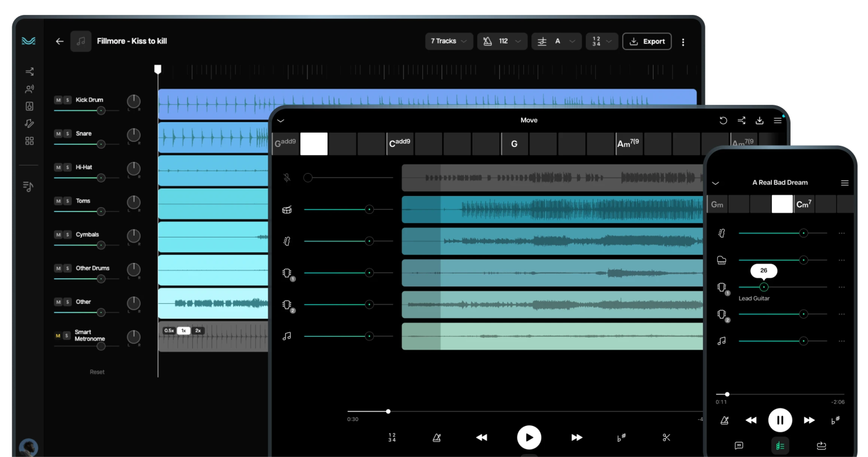Open the three-dot more options menu

(x=683, y=42)
